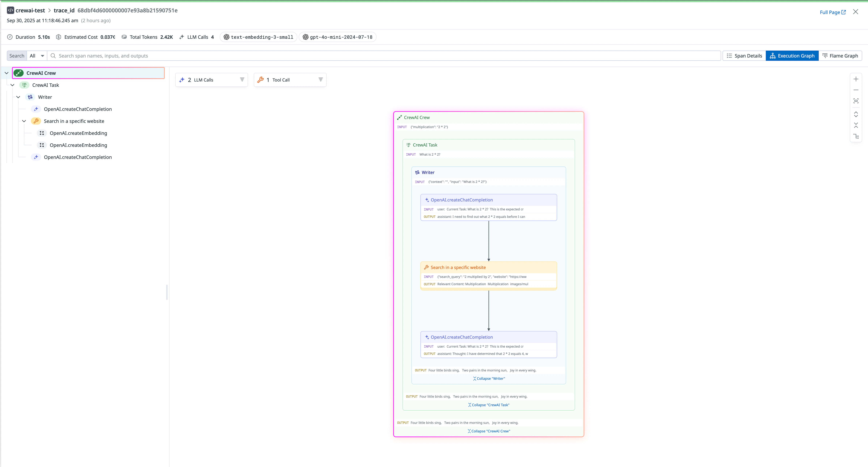This screenshot has width=868, height=467.
Task: Collapse the Writer node in the span tree
Action: coord(18,97)
